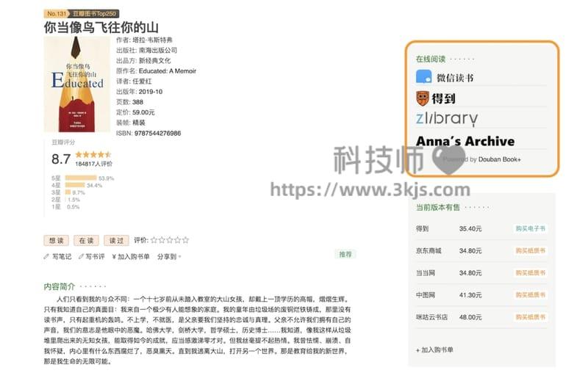
Task: Click the Douban Book+ credit text
Action: point(500,159)
